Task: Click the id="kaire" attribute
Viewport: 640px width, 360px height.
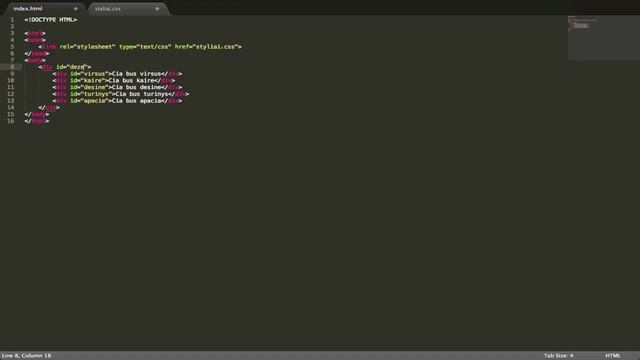Action: (87, 80)
